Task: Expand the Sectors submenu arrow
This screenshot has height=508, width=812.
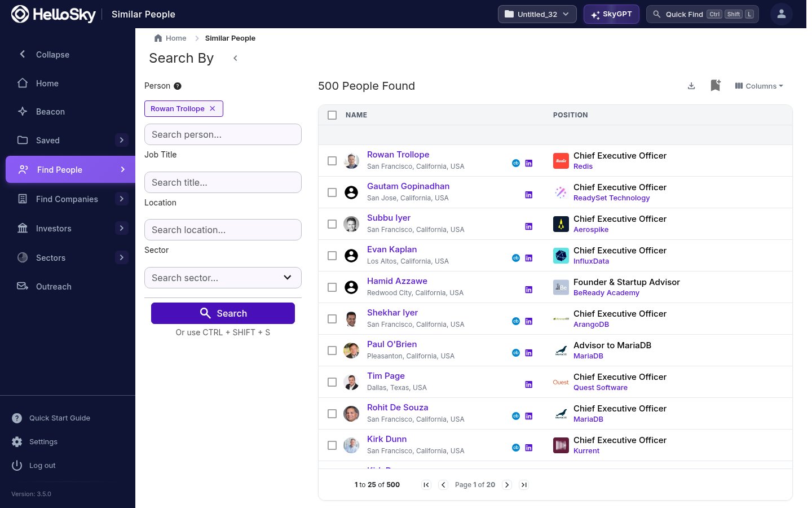Action: tap(122, 257)
